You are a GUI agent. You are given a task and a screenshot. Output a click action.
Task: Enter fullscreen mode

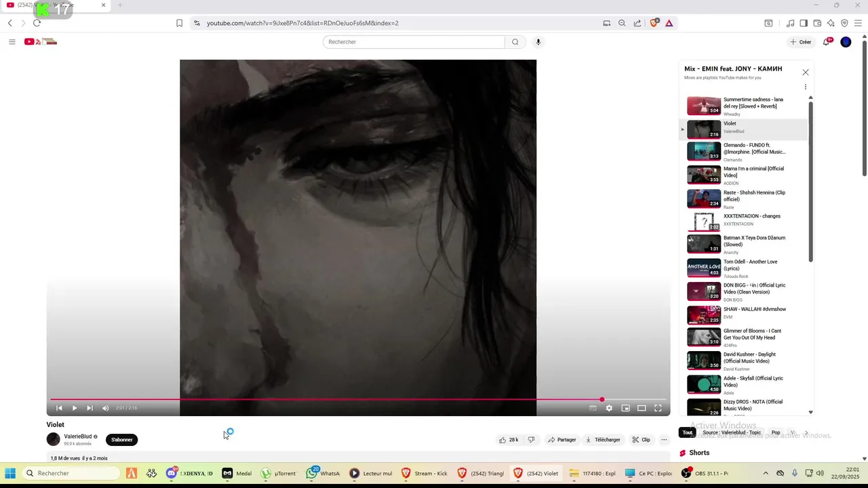click(658, 408)
